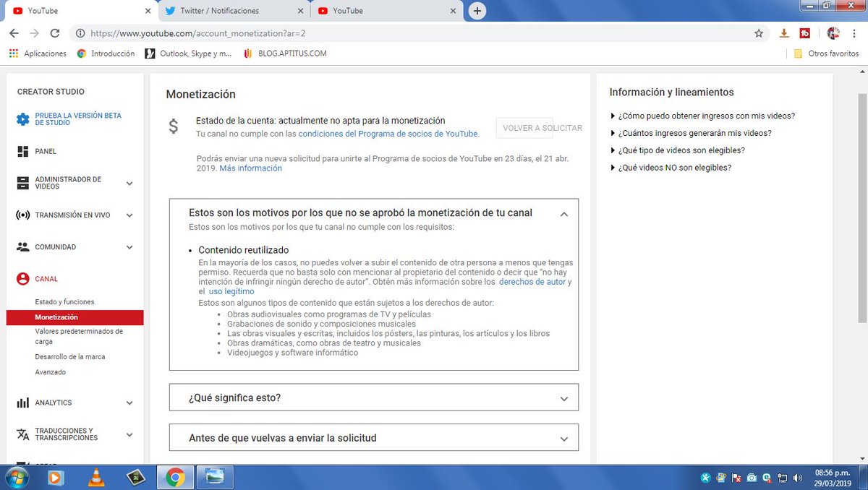
Task: Click the Chrome taskbar icon
Action: (x=174, y=478)
